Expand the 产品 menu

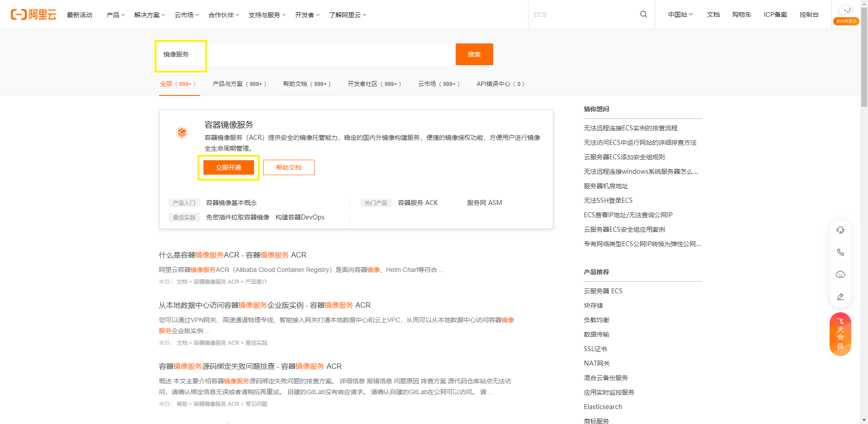pos(116,15)
